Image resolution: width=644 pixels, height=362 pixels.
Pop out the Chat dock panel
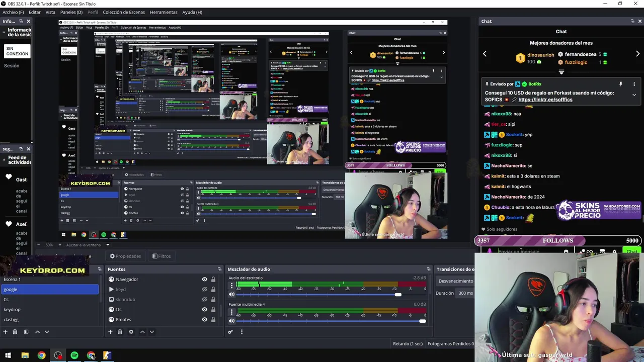coord(632,21)
